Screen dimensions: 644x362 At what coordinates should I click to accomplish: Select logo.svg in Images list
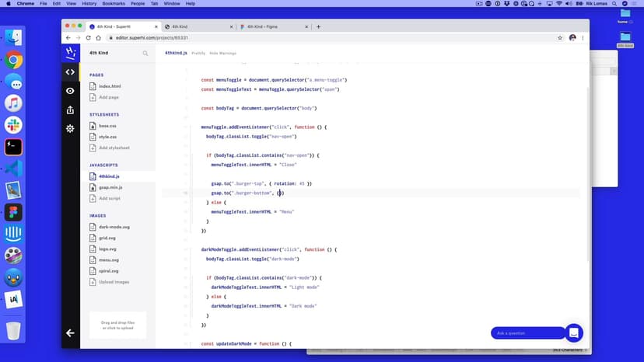click(x=108, y=249)
